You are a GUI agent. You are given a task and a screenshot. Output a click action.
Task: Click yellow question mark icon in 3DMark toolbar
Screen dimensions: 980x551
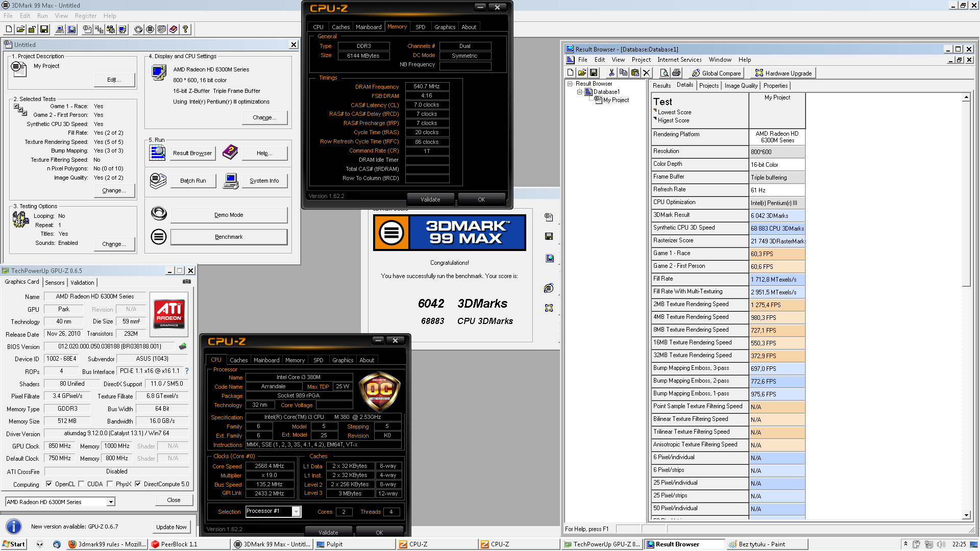pos(185,30)
